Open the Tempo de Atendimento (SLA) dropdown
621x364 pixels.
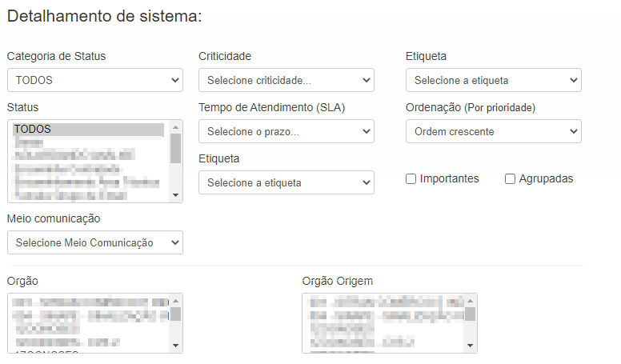point(286,131)
